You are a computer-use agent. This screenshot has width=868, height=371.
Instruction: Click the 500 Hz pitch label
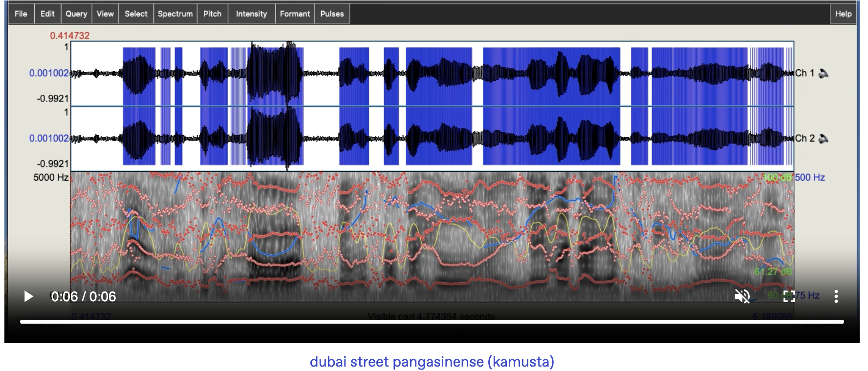click(810, 177)
